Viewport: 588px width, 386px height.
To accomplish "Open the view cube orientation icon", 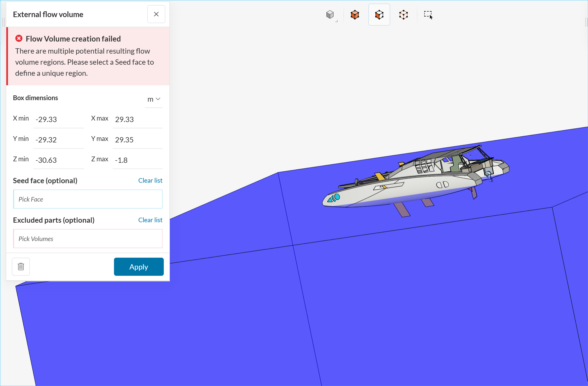I will pos(330,15).
